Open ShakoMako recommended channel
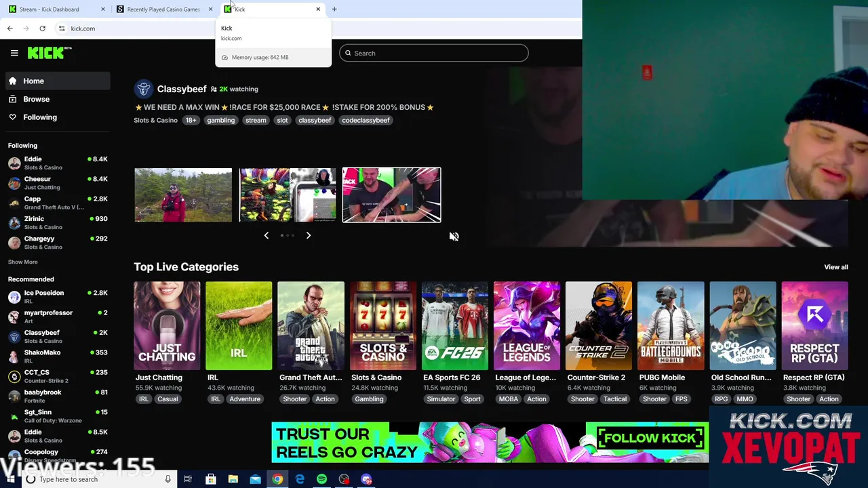The width and height of the screenshot is (868, 488). tap(58, 357)
